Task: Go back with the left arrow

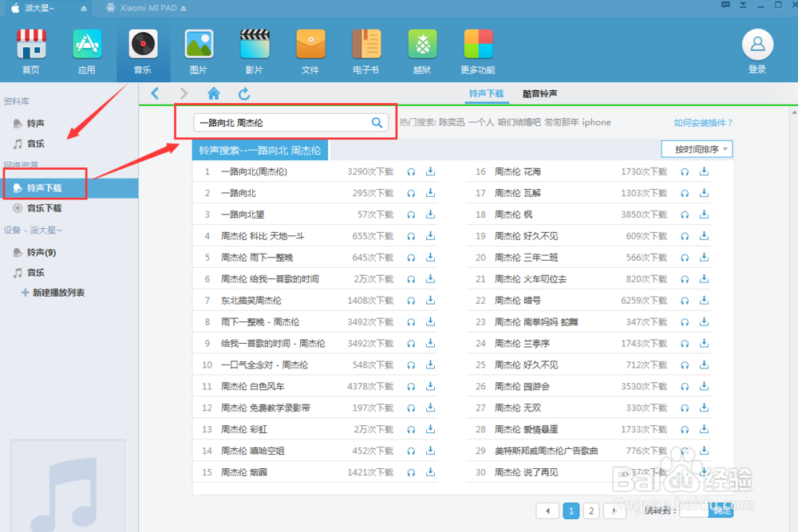Action: click(x=156, y=93)
